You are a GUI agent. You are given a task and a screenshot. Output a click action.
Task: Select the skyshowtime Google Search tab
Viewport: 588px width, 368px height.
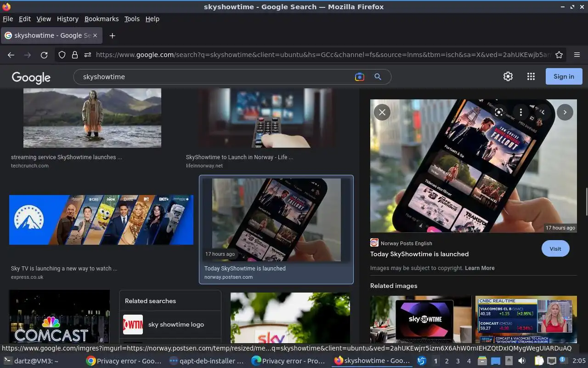pos(51,35)
